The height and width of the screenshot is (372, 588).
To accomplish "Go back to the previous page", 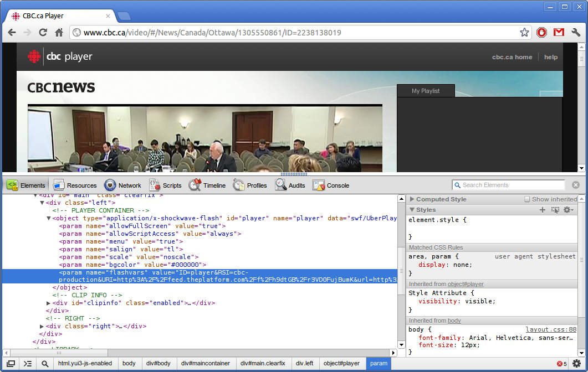I will point(12,33).
